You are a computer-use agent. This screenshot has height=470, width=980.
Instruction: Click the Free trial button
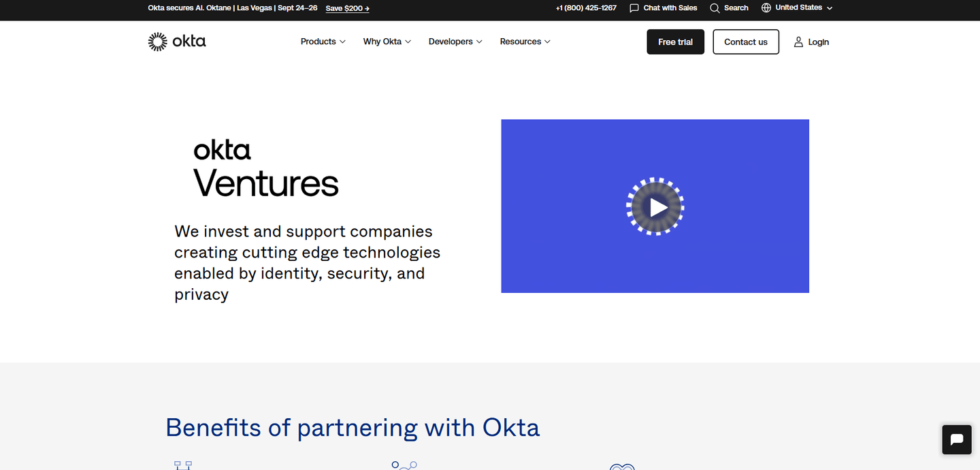point(675,42)
